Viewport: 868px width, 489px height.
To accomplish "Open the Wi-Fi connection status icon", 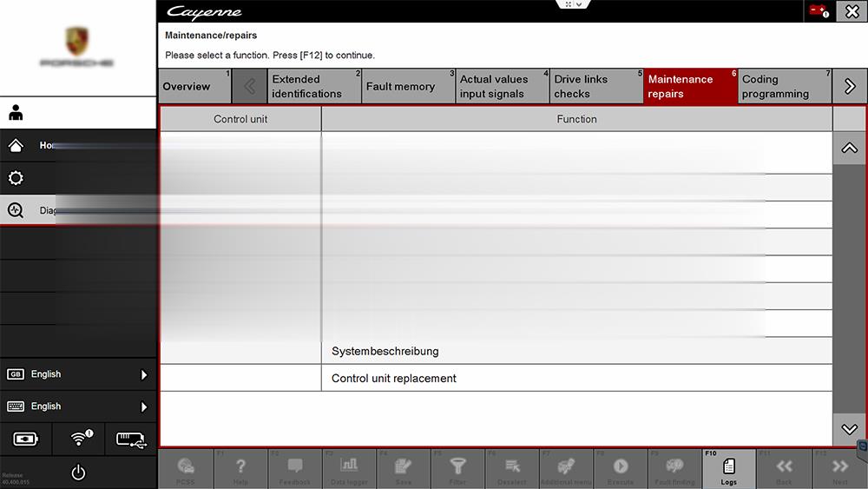I will [81, 438].
